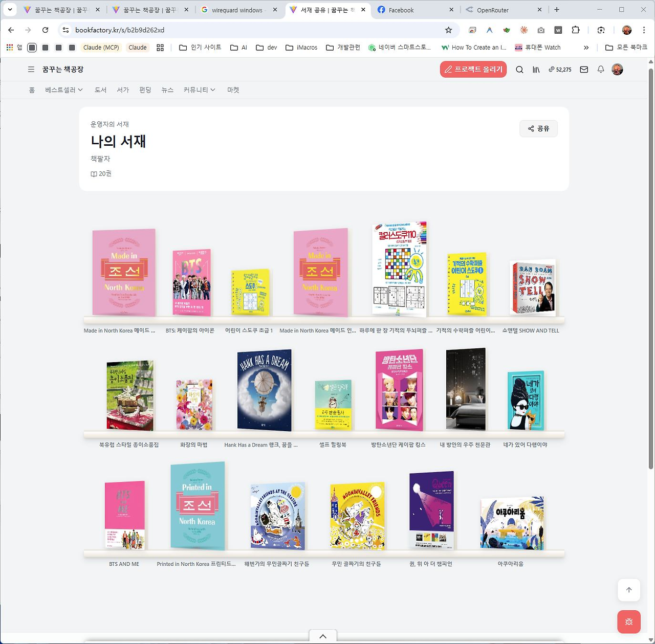The height and width of the screenshot is (644, 655).
Task: Reload the page with the refresh icon
Action: (45, 30)
